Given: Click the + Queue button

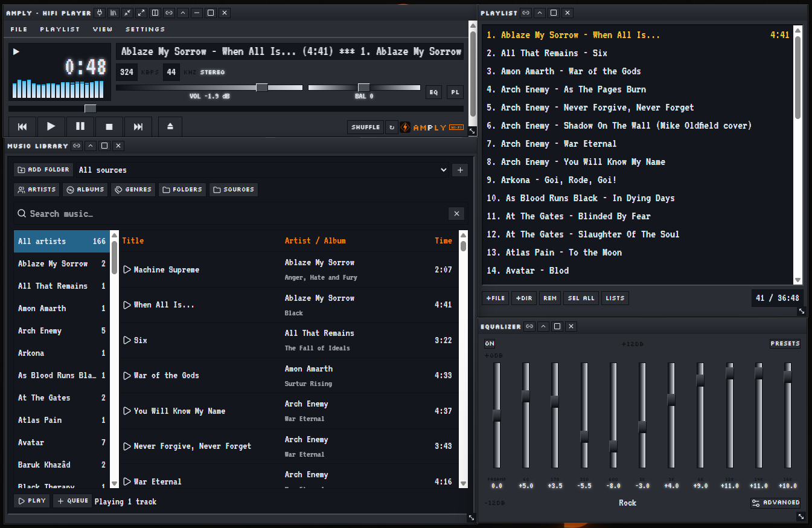Looking at the screenshot, I should 72,501.
